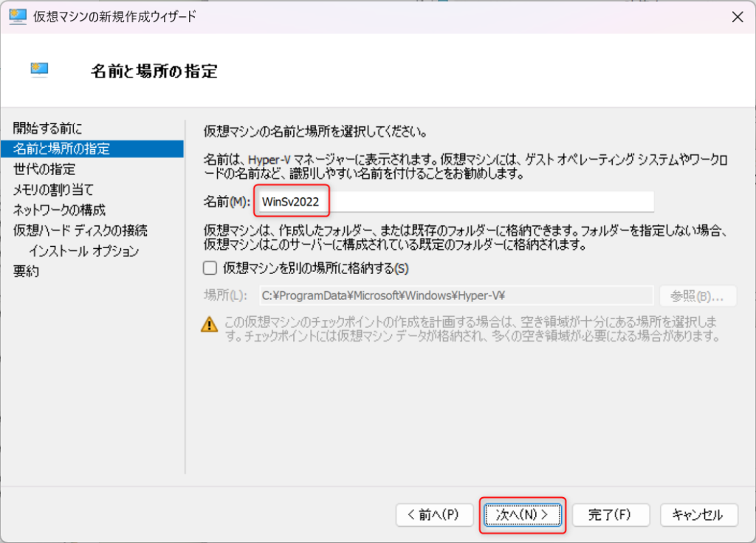Screen dimensions: 756x543
Task: Select 仮想ハード ディスクの接続 step
Action: pyautogui.click(x=80, y=230)
